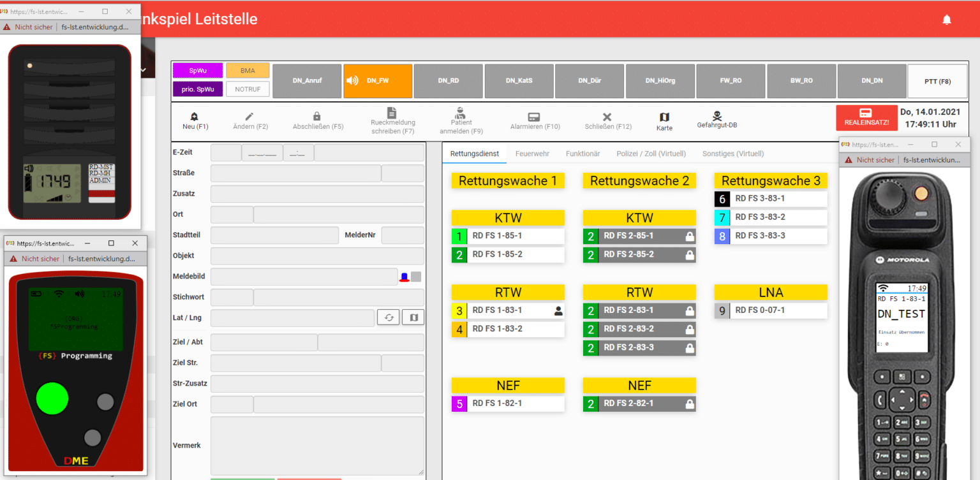This screenshot has height=480, width=980.
Task: Click the notification bell in red header
Action: 947,20
